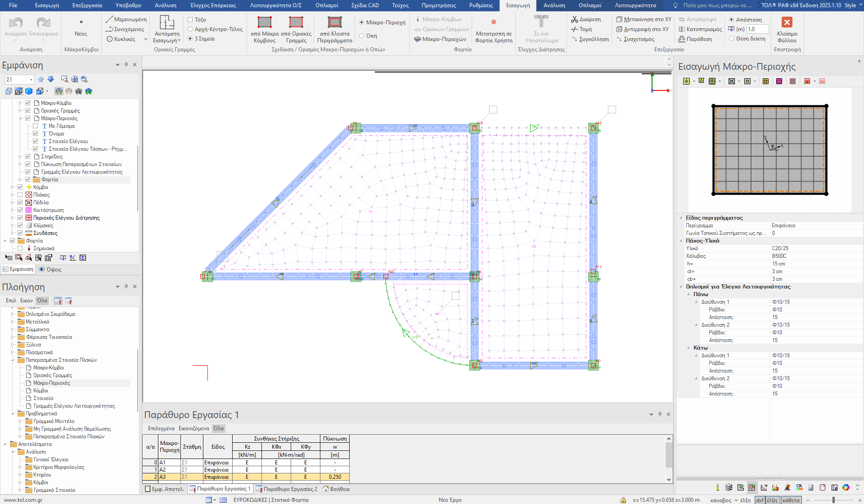Viewport: 864px width, 504px height.
Task: Click the 'από Μάκρο Κόμβους' draw icon
Action: (x=264, y=22)
